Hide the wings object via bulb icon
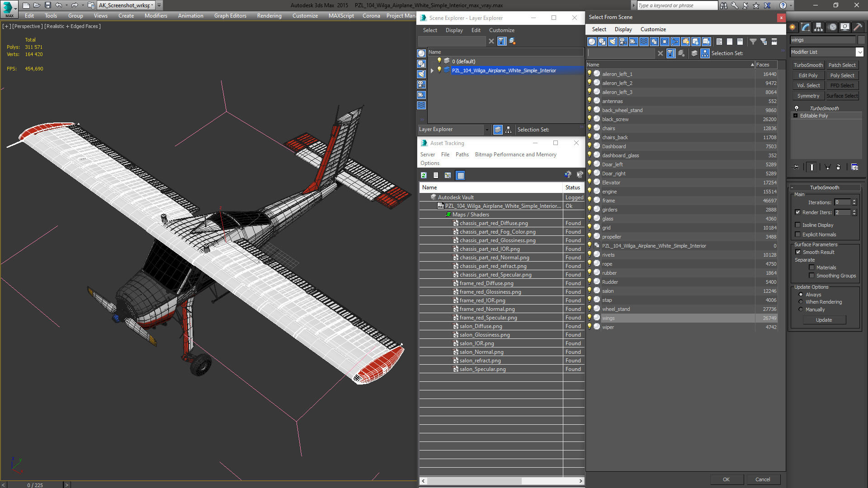 click(x=590, y=318)
